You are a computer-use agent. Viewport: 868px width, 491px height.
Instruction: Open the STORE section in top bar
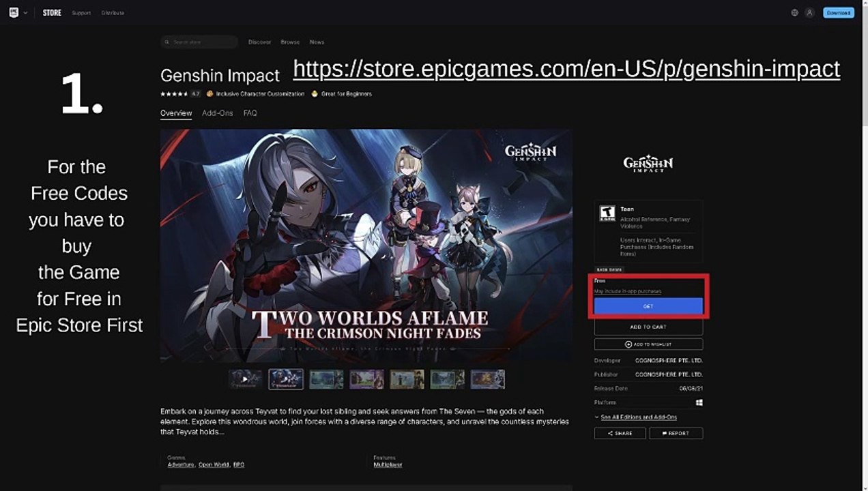click(x=52, y=13)
